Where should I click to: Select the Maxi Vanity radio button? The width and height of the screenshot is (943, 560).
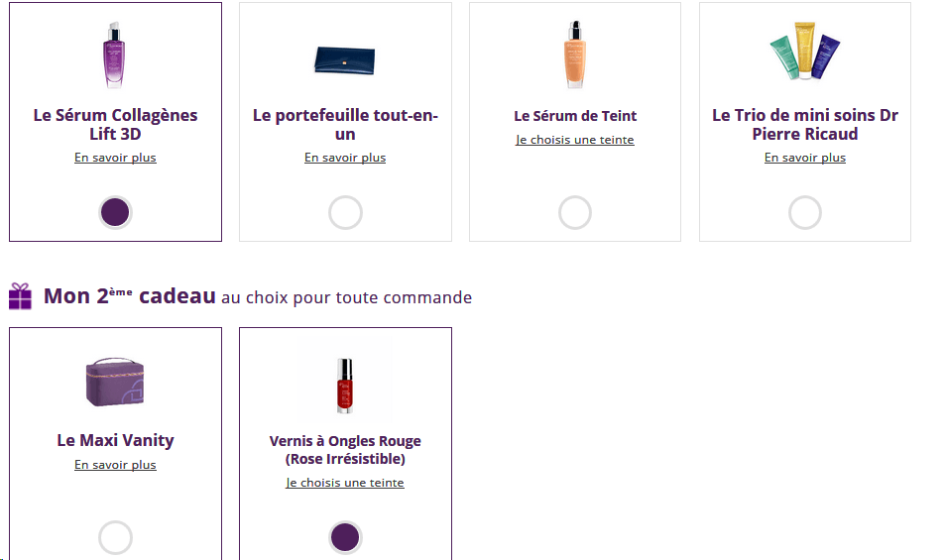tap(115, 538)
